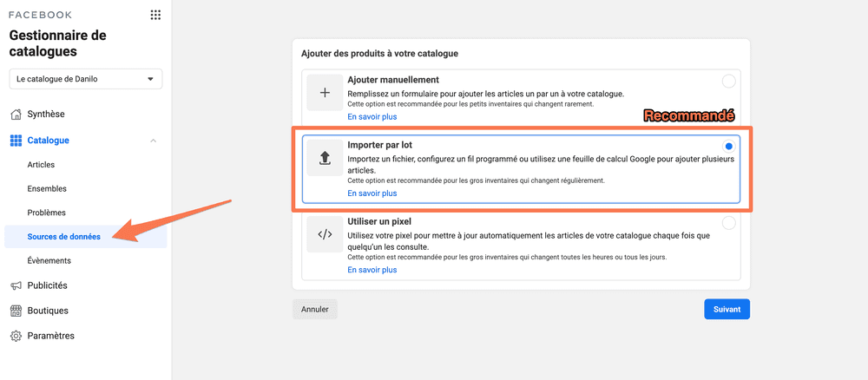Click the Catalogue grid icon
The width and height of the screenshot is (868, 380).
[x=16, y=141]
